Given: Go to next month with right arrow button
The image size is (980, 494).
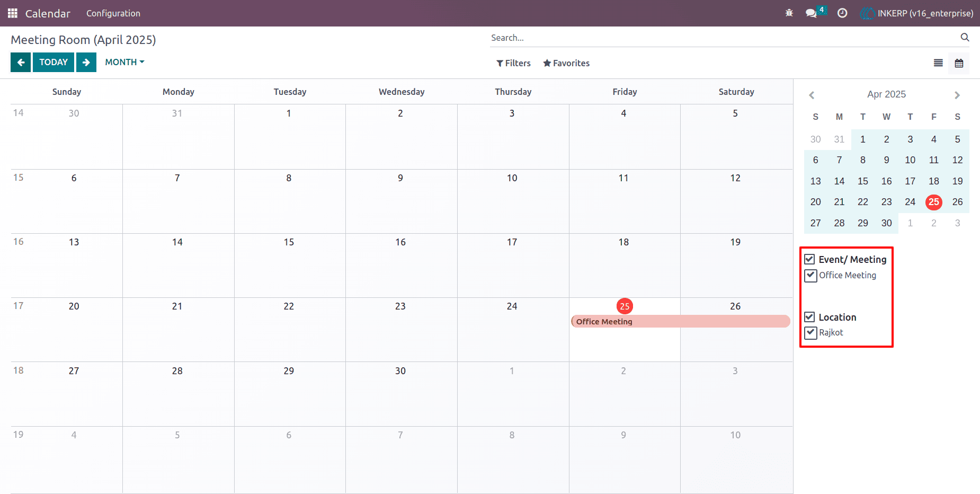Looking at the screenshot, I should [x=86, y=62].
